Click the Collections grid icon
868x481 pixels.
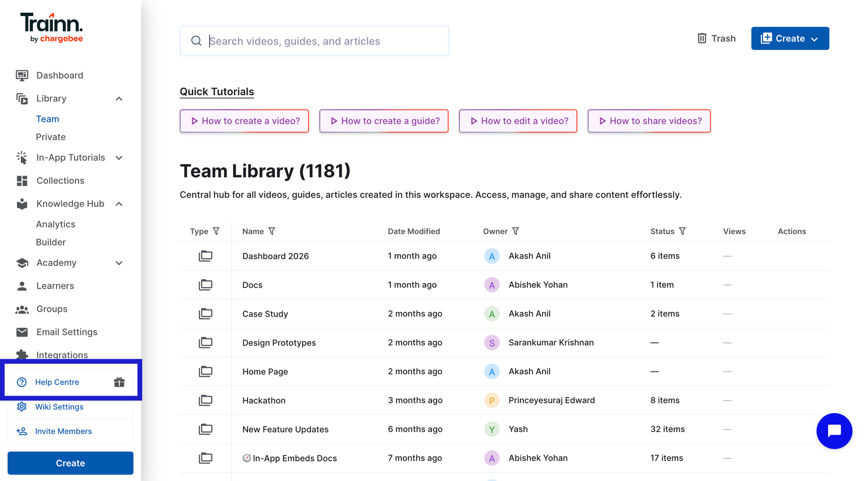click(22, 180)
